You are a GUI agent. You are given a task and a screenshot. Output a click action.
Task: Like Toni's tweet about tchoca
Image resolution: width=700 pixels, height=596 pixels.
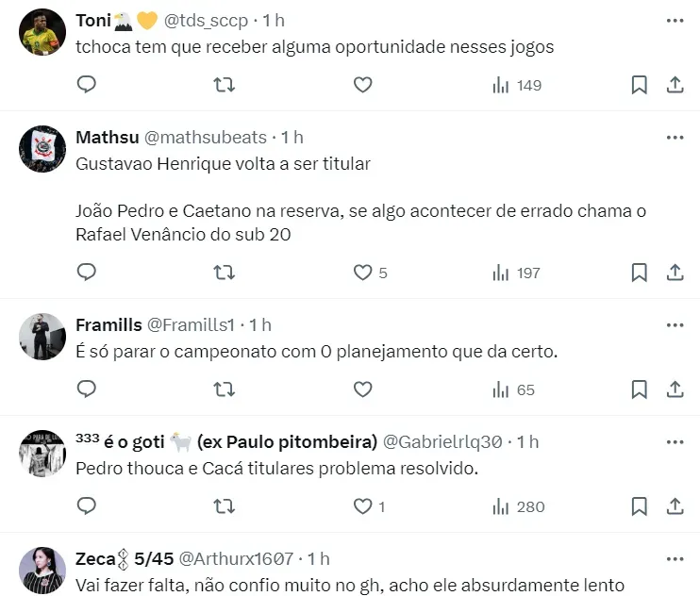(x=362, y=85)
